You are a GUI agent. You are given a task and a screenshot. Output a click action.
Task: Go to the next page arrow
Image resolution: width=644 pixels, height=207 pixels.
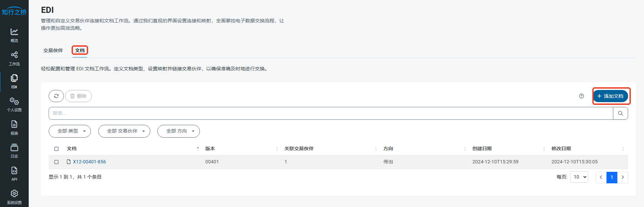tap(623, 177)
